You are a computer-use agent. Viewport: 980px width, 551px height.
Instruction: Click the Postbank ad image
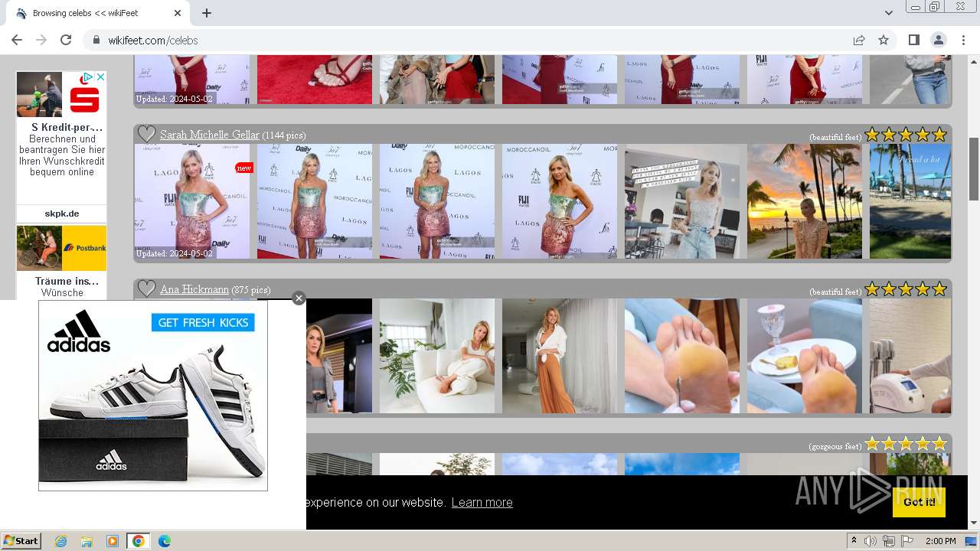(62, 248)
